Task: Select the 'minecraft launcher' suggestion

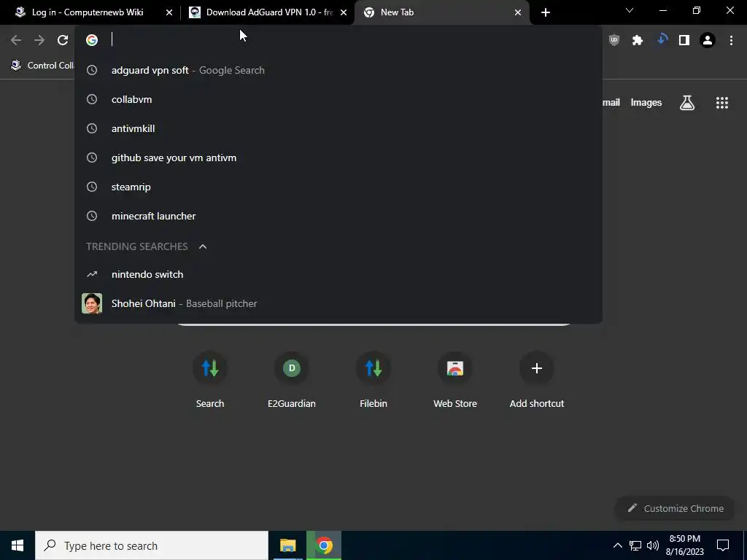Action: pyautogui.click(x=338, y=216)
